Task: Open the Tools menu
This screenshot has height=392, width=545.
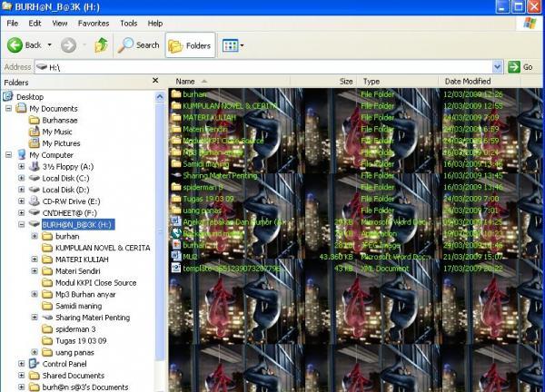Action: pos(129,24)
